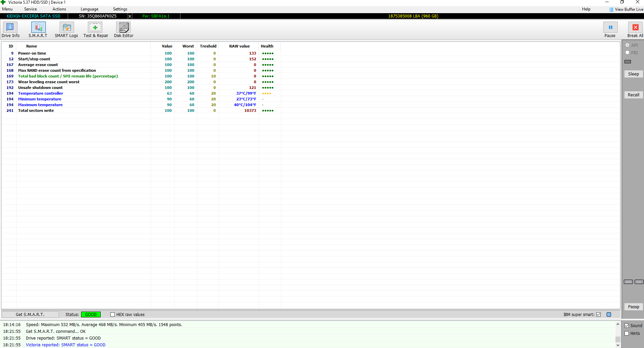Select the Average erase count row

click(x=141, y=65)
